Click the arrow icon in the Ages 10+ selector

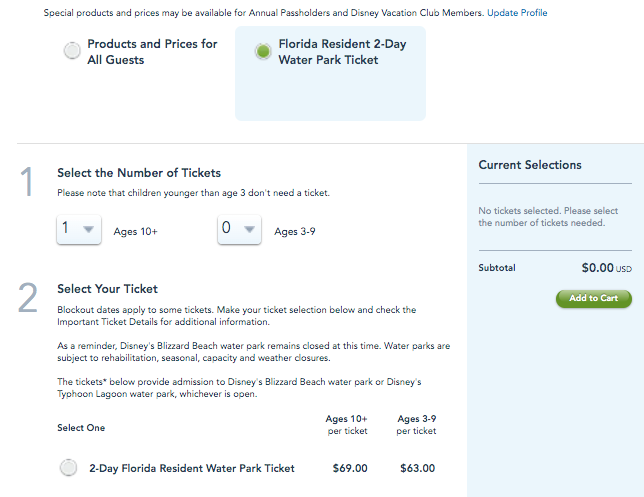(x=88, y=229)
